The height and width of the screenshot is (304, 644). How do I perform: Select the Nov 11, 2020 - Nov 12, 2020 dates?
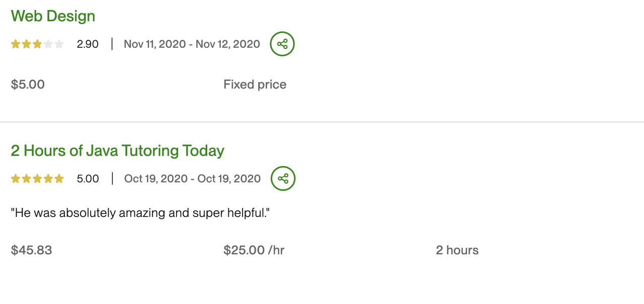[192, 44]
